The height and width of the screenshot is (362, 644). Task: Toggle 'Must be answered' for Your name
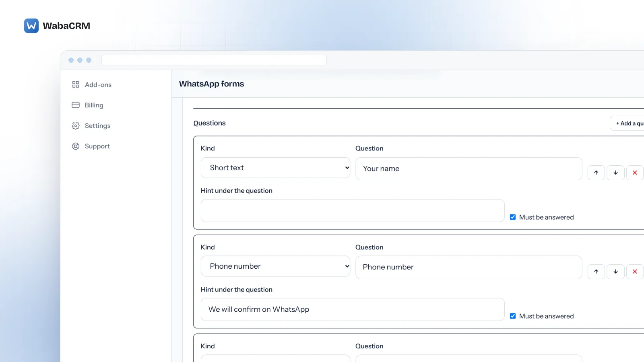click(x=513, y=217)
